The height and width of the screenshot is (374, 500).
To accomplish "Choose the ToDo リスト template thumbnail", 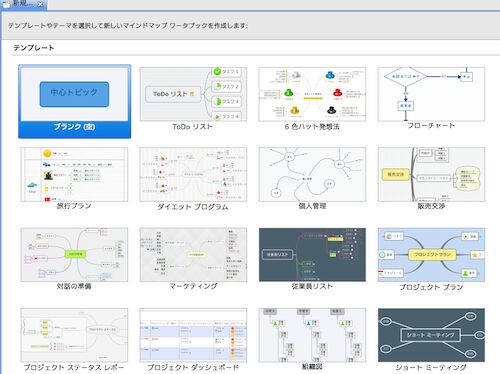I will click(193, 94).
